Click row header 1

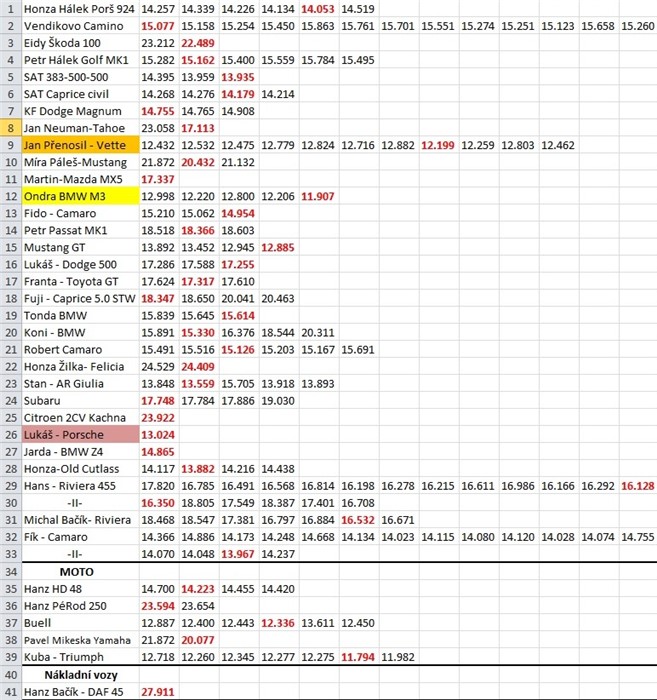10,9
